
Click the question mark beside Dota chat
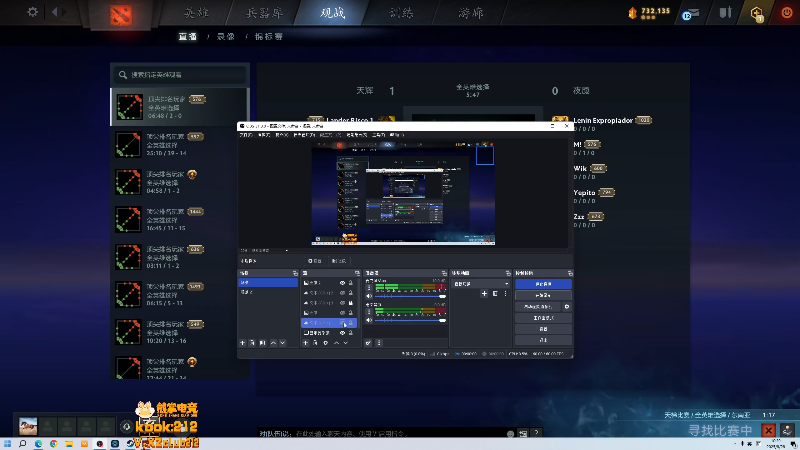tap(536, 433)
